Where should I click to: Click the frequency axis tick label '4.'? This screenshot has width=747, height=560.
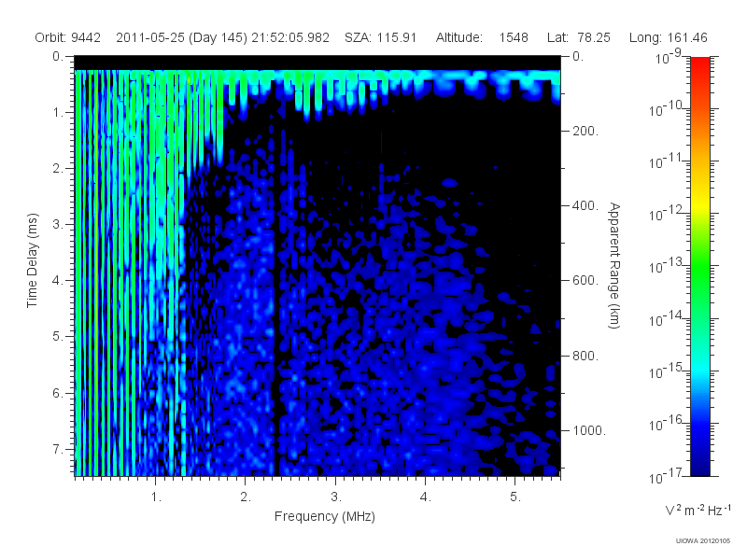click(x=426, y=497)
